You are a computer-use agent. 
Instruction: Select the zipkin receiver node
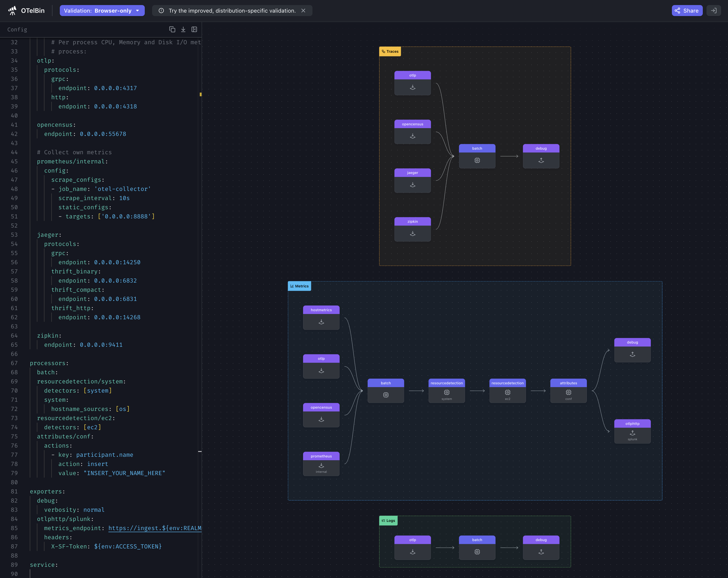(x=412, y=229)
